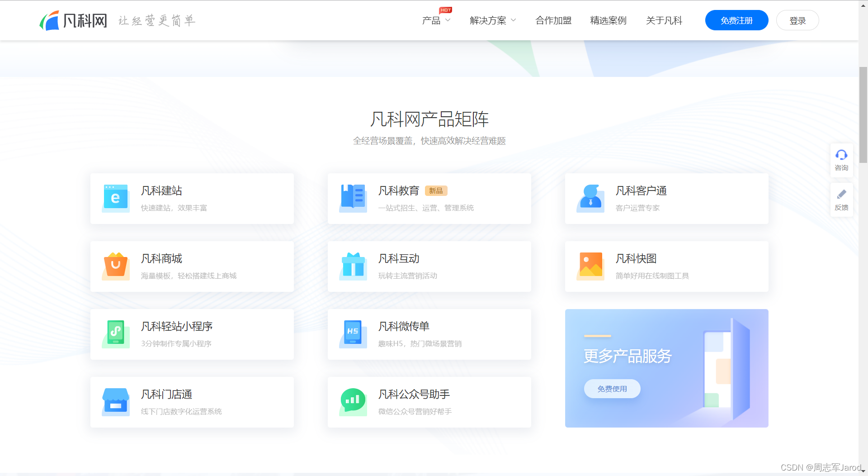The height and width of the screenshot is (476, 868).
Task: Open the 凡科快图 title link
Action: 636,259
